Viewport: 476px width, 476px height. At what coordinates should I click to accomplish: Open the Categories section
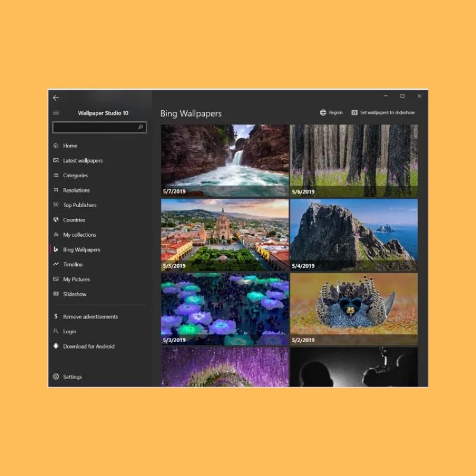click(x=75, y=176)
